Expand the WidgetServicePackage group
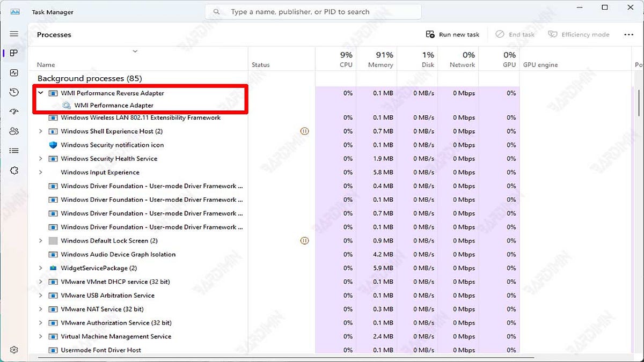Image resolution: width=644 pixels, height=362 pixels. point(40,268)
